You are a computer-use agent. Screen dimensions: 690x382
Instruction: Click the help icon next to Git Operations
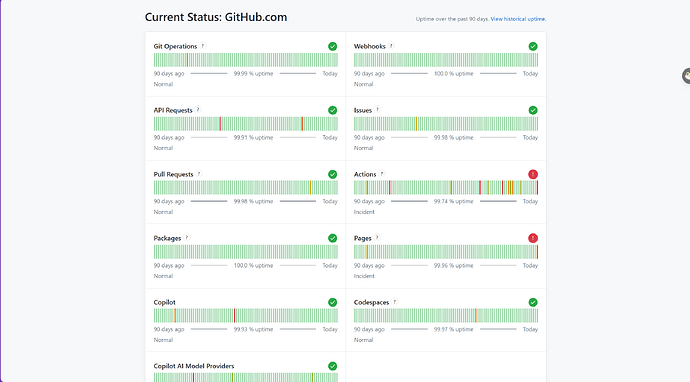[x=203, y=46]
